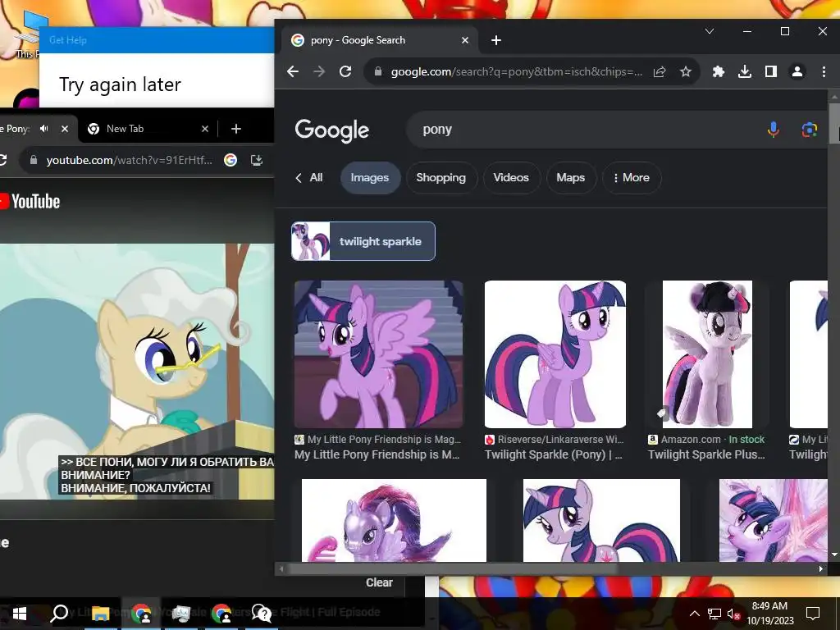Close the pony YouTube tab
840x630 pixels.
(65, 129)
